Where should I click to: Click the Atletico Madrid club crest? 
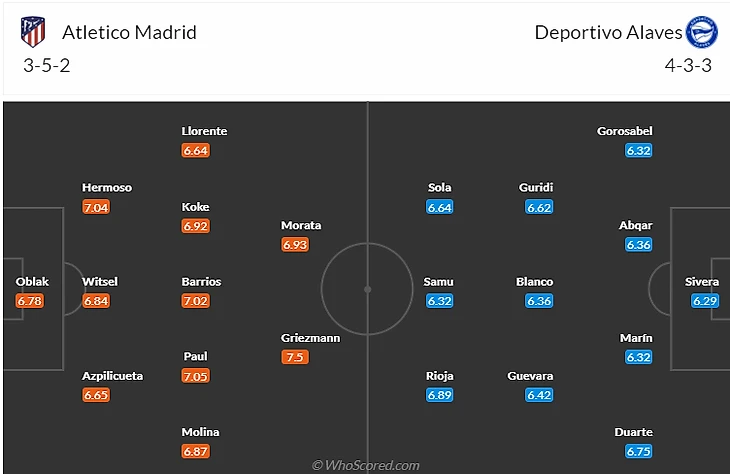coord(33,32)
